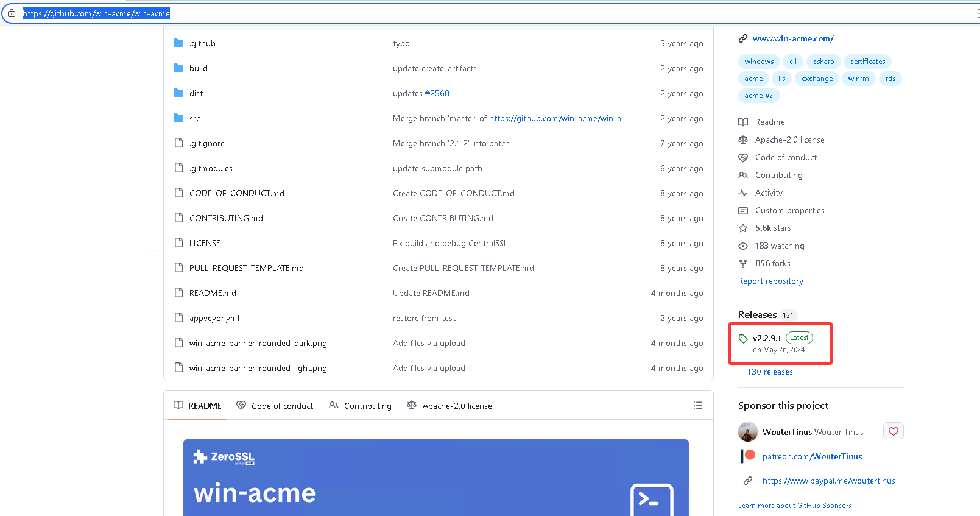Click the lock icon in address bar
Viewport: 980px width, 516px height.
point(12,13)
